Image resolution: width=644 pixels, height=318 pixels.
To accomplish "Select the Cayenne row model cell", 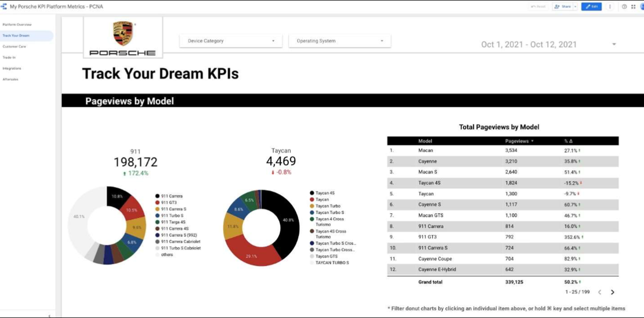I will coord(428,161).
